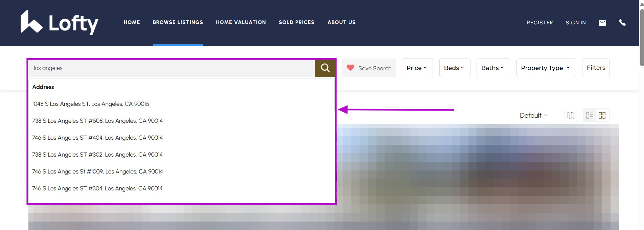Click the search magnifier icon

325,68
